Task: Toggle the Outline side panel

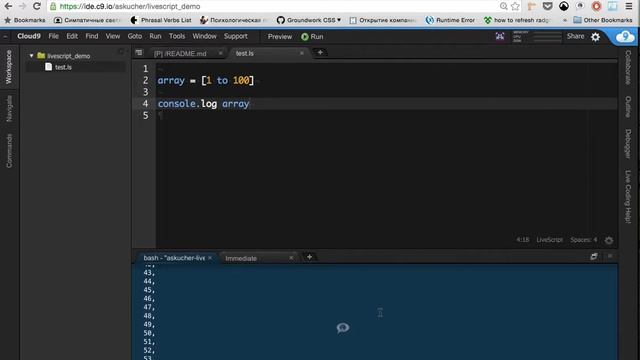Action: click(x=628, y=107)
